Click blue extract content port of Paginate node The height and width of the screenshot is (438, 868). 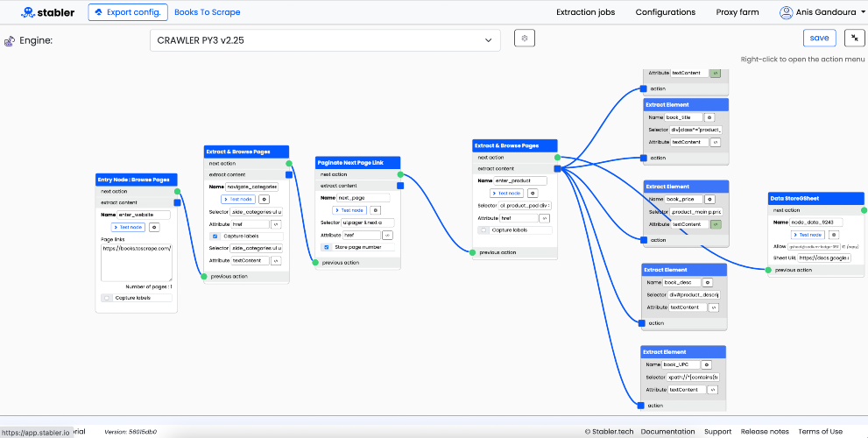tap(400, 186)
